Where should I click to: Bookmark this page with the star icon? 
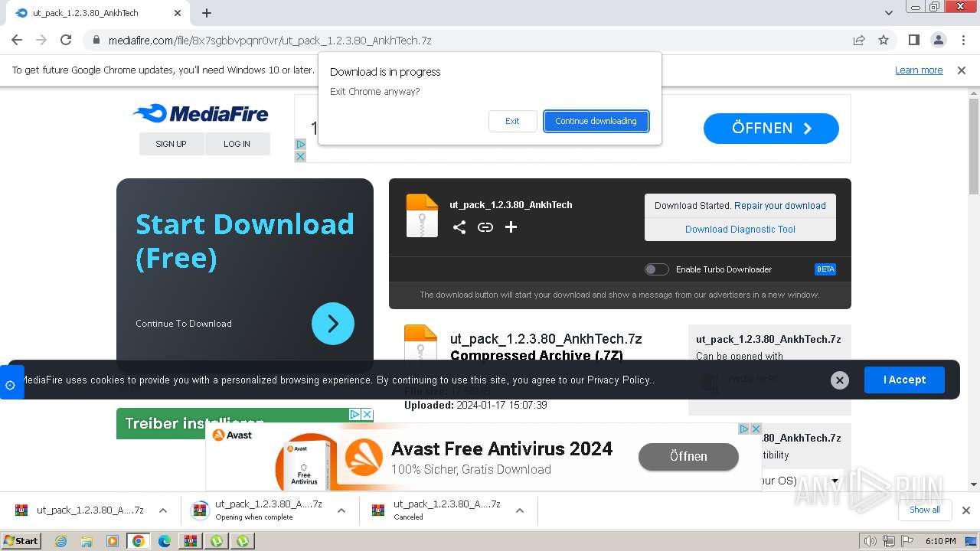pyautogui.click(x=884, y=40)
